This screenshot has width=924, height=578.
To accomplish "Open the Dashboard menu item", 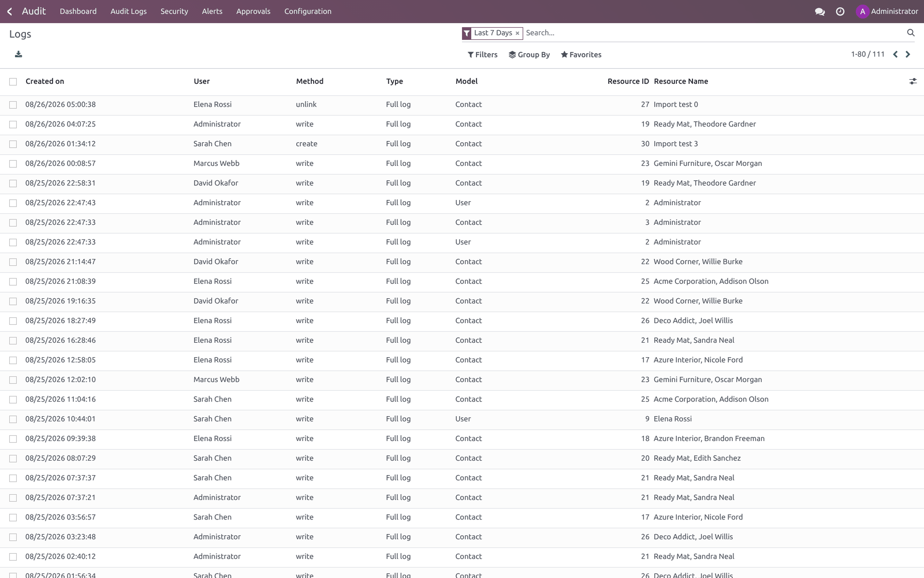I will [x=78, y=12].
